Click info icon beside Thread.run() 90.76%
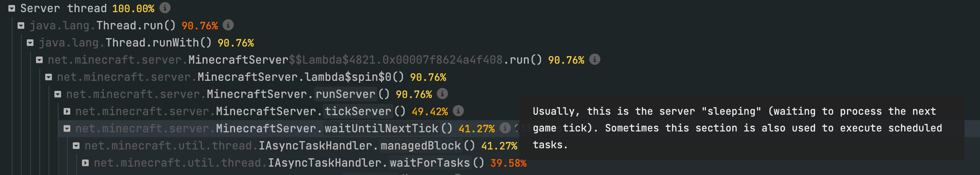980x175 pixels. coord(228,25)
